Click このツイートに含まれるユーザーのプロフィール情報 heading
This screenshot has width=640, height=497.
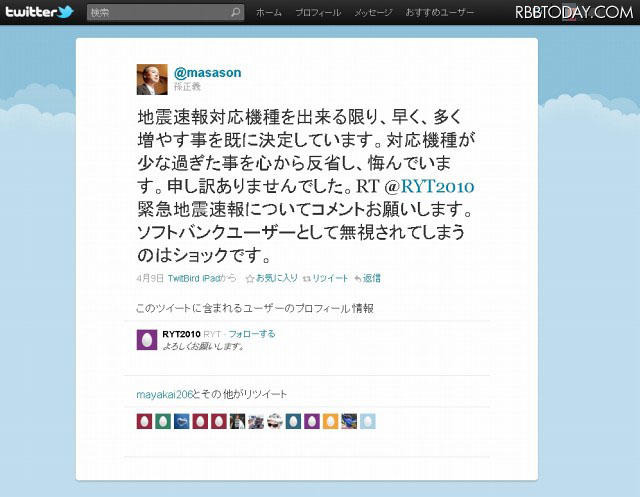[x=255, y=308]
